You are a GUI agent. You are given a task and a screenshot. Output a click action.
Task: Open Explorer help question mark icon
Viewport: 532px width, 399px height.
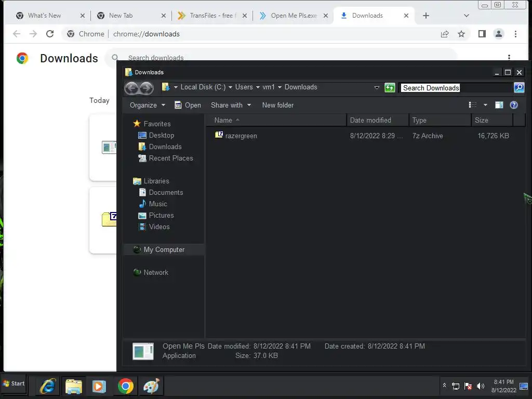coord(514,105)
